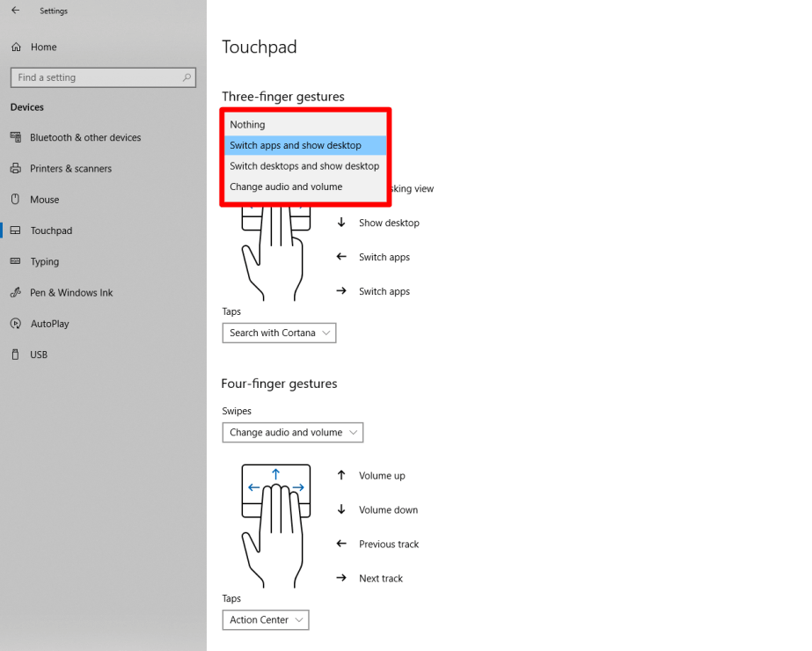The height and width of the screenshot is (651, 812).
Task: Click the three-finger gesture hand illustration
Action: [x=276, y=252]
